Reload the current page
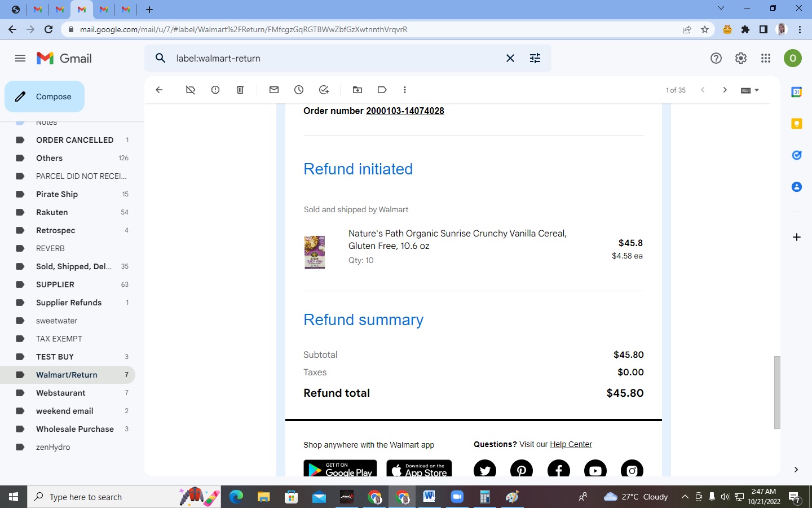Screen dimensions: 812x508 point(48,29)
